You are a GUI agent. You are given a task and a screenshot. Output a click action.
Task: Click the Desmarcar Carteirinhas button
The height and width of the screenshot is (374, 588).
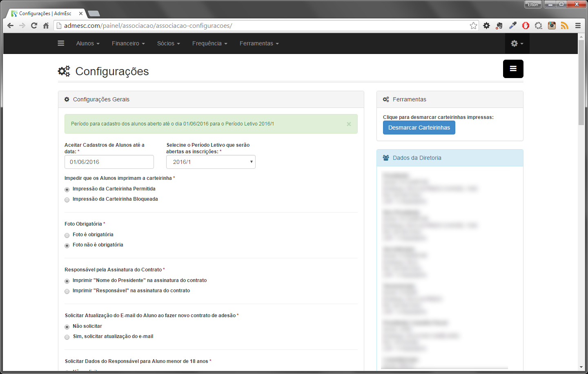[x=419, y=128]
